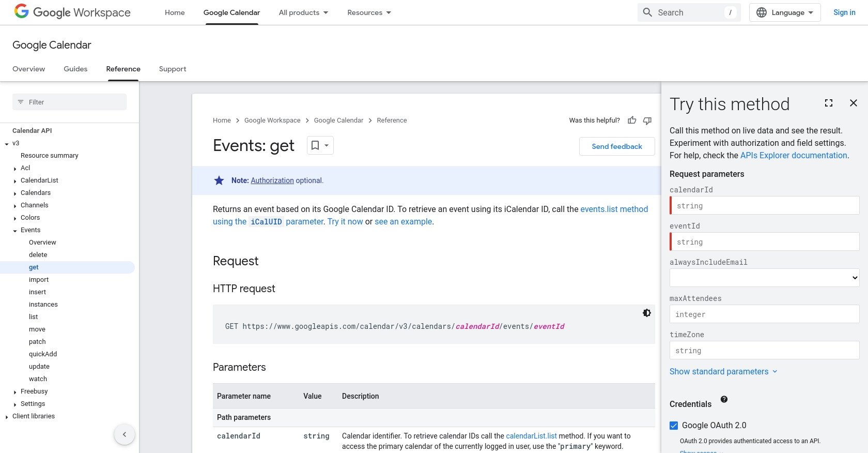Select the Events watch method

click(x=38, y=379)
